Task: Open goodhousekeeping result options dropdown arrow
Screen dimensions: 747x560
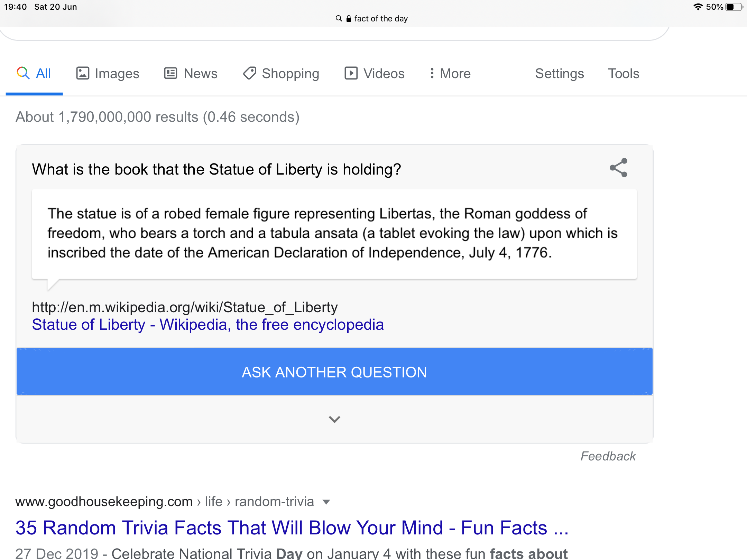Action: pos(326,502)
